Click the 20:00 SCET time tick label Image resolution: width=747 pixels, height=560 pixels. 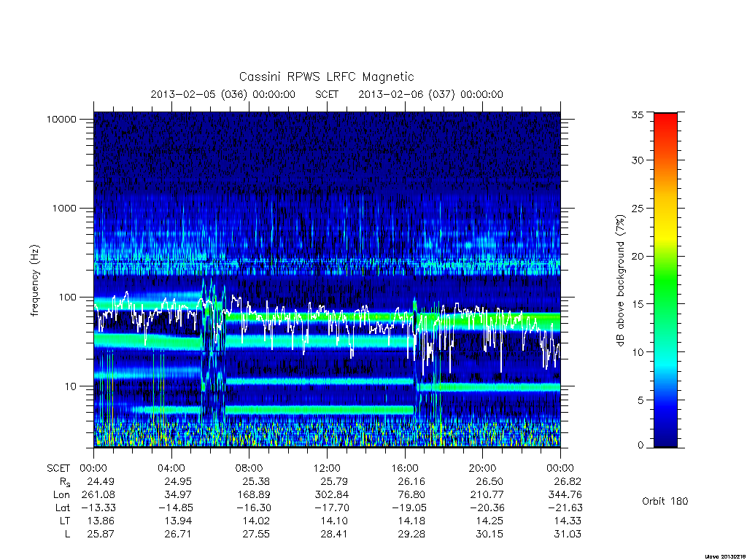[482, 468]
